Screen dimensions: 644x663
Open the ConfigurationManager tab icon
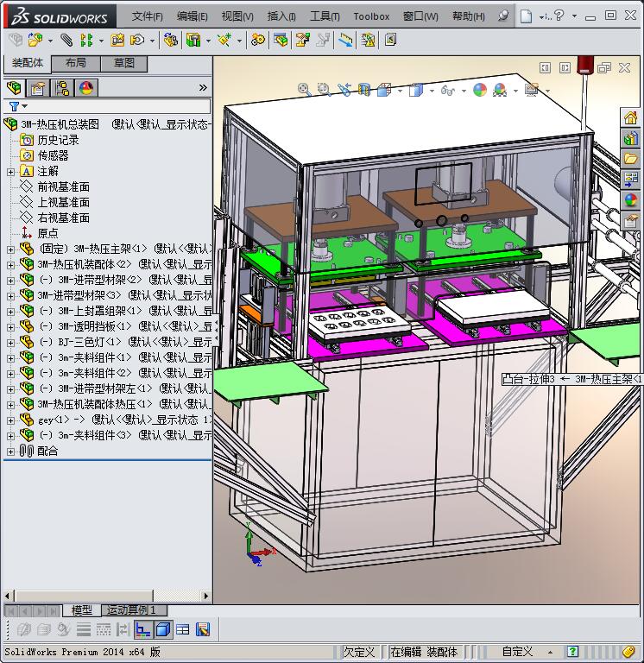[62, 88]
